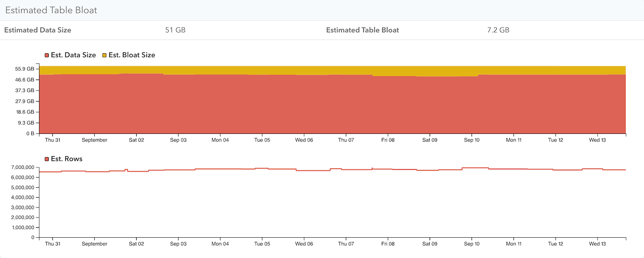The height and width of the screenshot is (258, 644).
Task: Click 'Thu 31' on size chart axis
Action: pos(52,140)
